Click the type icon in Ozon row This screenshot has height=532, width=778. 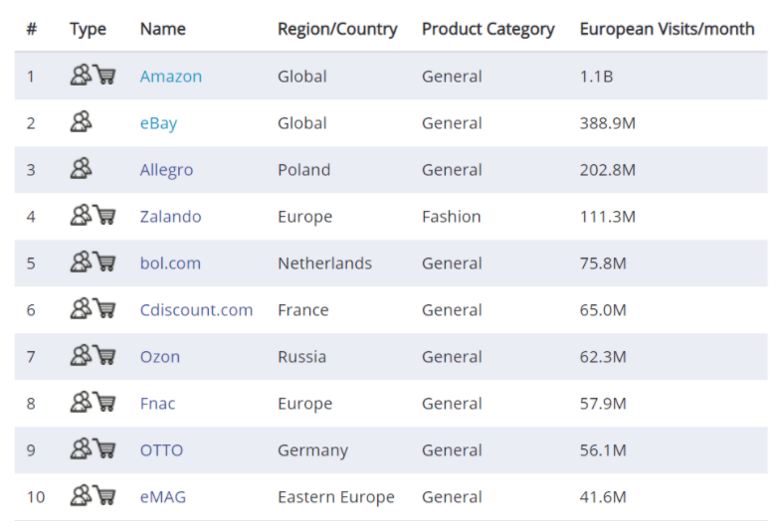point(93,356)
